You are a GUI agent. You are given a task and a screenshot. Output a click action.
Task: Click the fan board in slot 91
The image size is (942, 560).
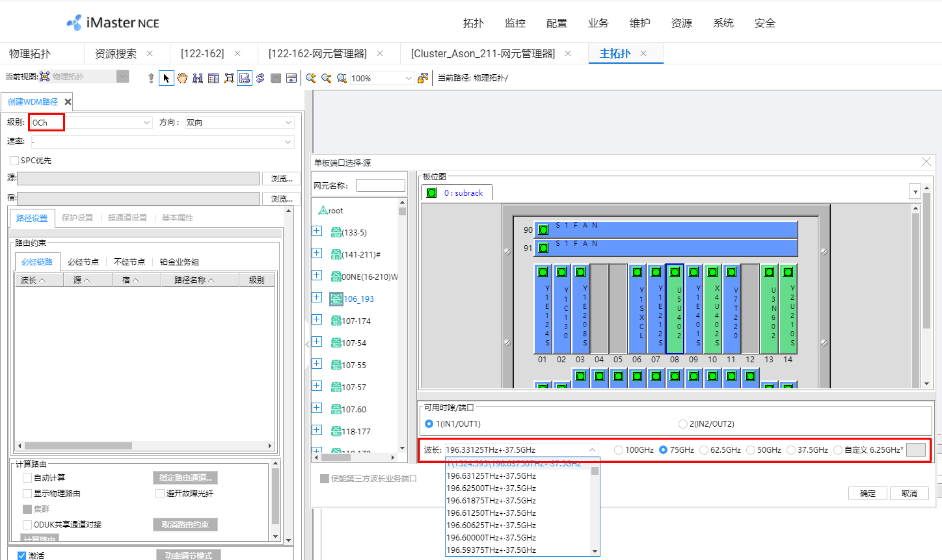click(667, 248)
